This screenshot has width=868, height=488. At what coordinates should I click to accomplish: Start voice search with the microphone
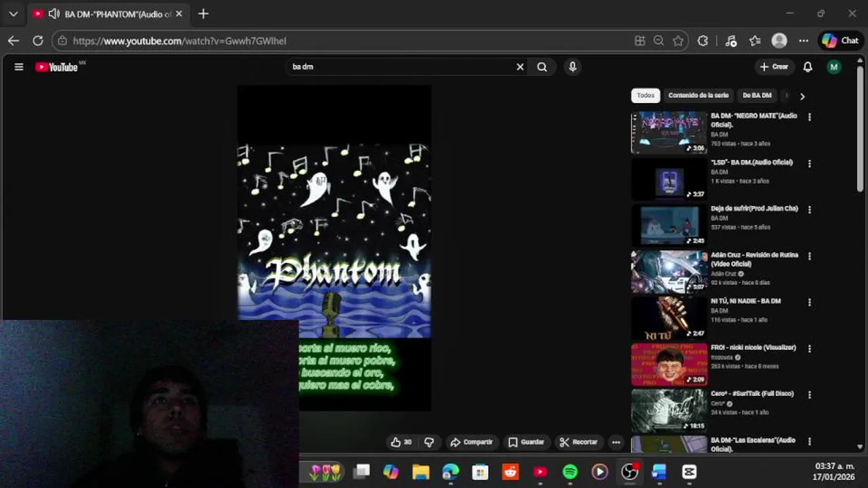coord(573,67)
